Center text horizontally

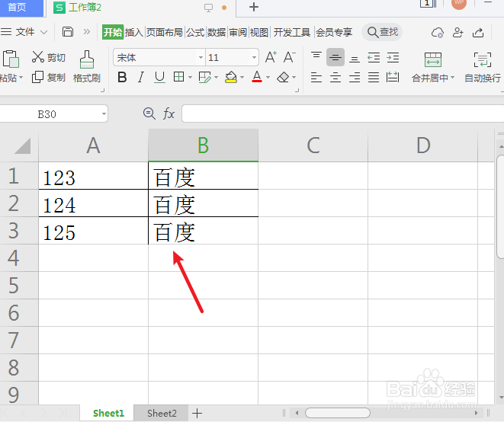pos(335,78)
